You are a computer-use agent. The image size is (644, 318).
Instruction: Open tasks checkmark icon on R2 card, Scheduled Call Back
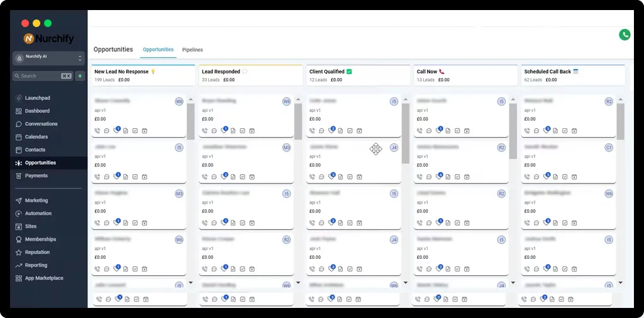click(565, 131)
